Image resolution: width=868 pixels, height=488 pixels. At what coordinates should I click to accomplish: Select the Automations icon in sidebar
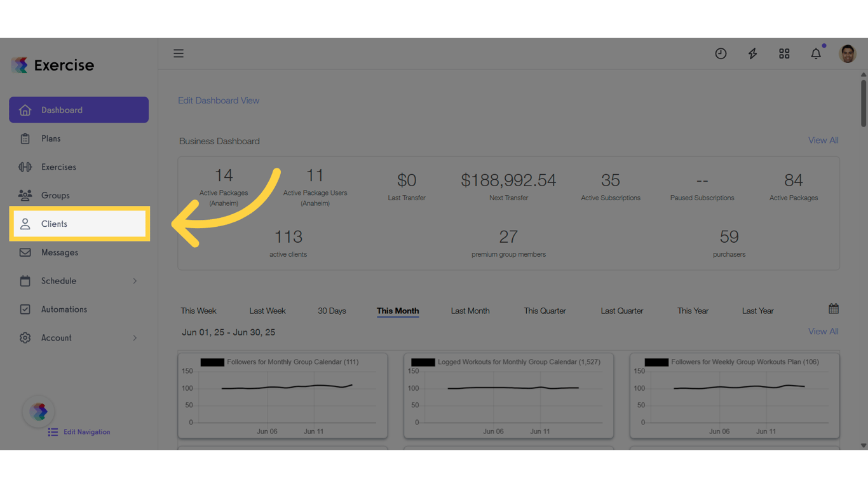(25, 309)
